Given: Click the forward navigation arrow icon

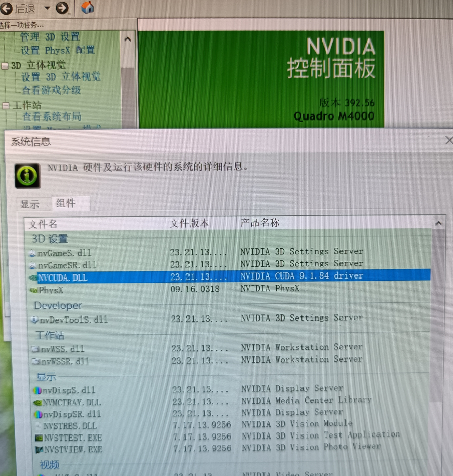Looking at the screenshot, I should point(62,8).
